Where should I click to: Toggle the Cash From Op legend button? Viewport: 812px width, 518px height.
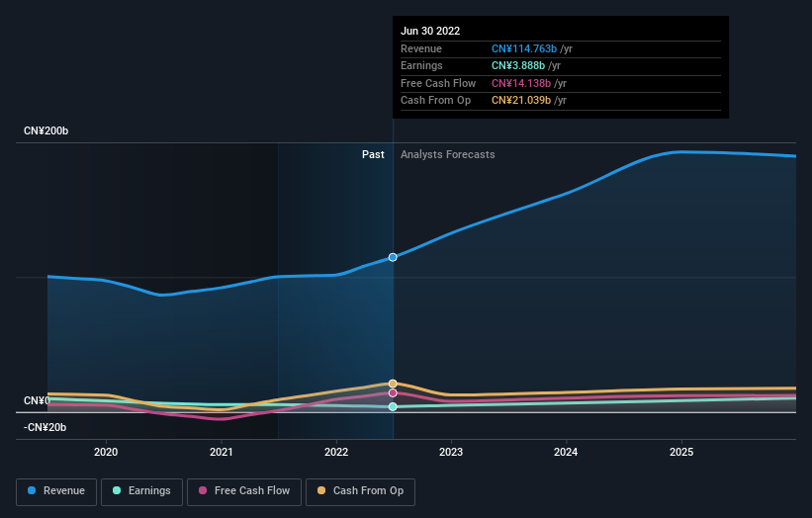(360, 491)
